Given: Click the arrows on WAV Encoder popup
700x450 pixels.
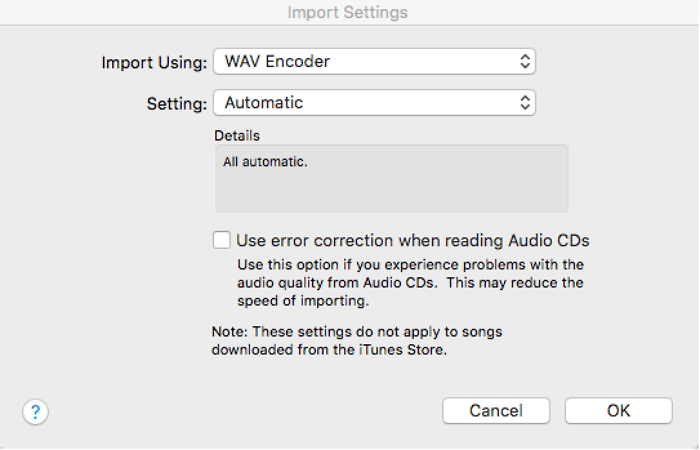Looking at the screenshot, I should 525,62.
